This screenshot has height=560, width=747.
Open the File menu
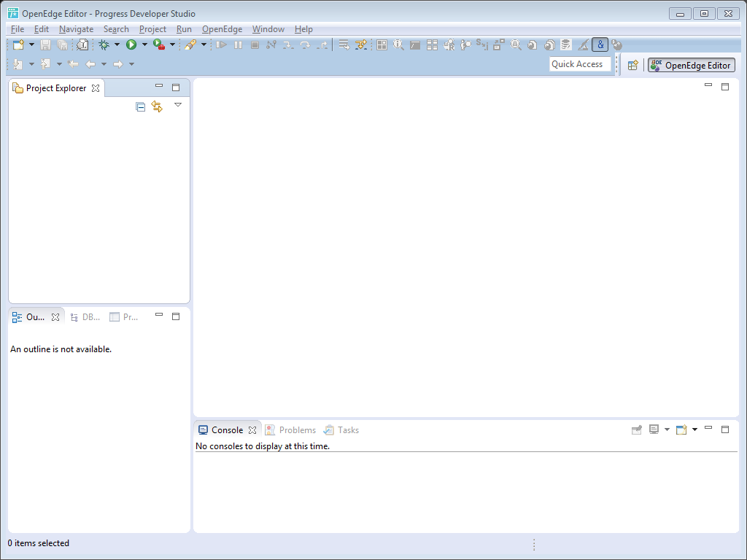tap(18, 29)
